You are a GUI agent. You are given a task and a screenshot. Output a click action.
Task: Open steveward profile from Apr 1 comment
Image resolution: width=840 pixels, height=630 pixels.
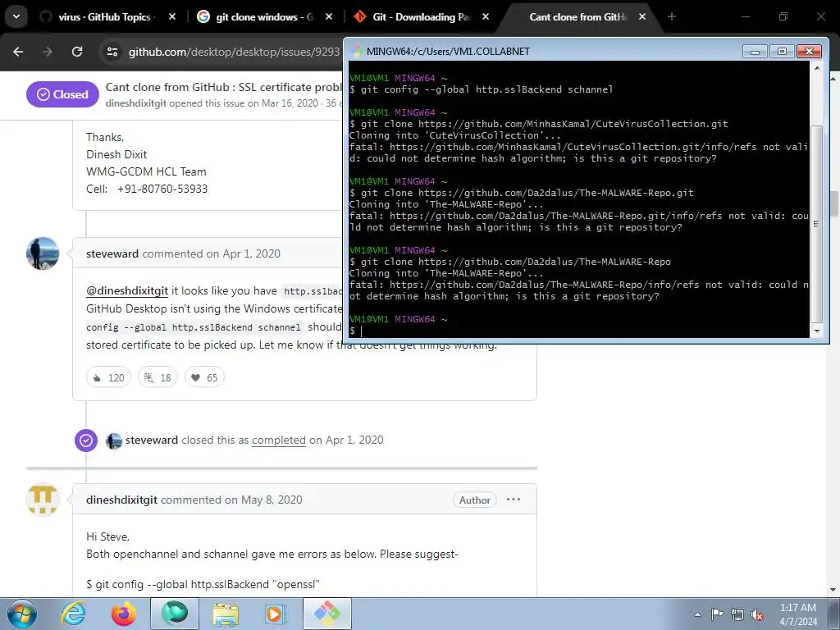click(112, 254)
